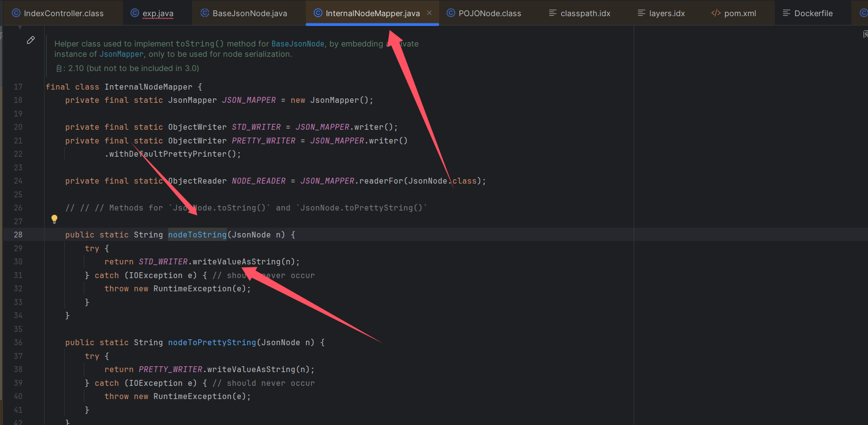Click the yellow lightbulb intention icon

pyautogui.click(x=54, y=219)
